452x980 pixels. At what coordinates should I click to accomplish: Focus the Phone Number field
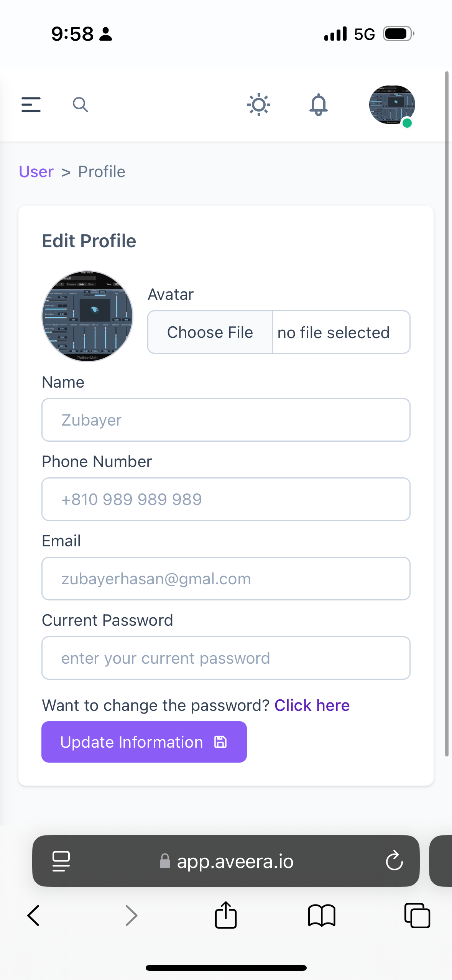pos(226,499)
